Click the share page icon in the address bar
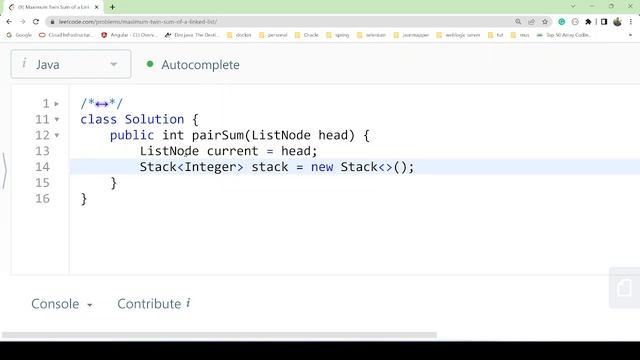The image size is (640, 360). click(531, 22)
